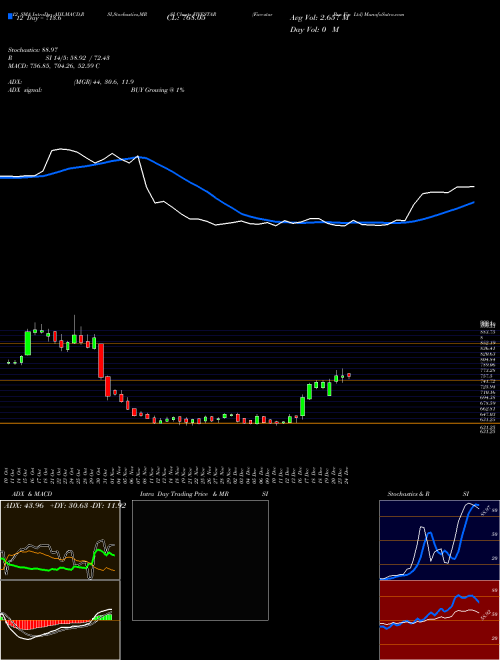Click the CL price value in header
Image resolution: width=500 pixels, height=660 pixels.
tap(185, 18)
